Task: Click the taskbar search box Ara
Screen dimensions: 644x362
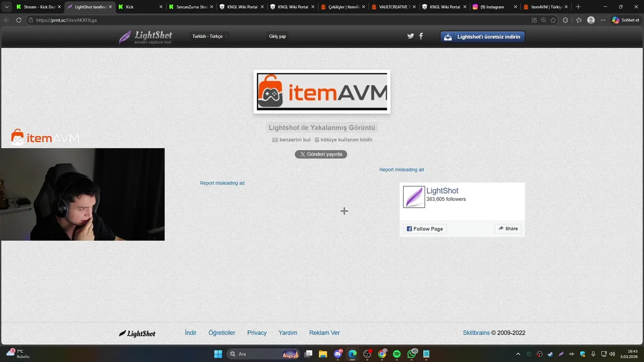Action: click(264, 354)
